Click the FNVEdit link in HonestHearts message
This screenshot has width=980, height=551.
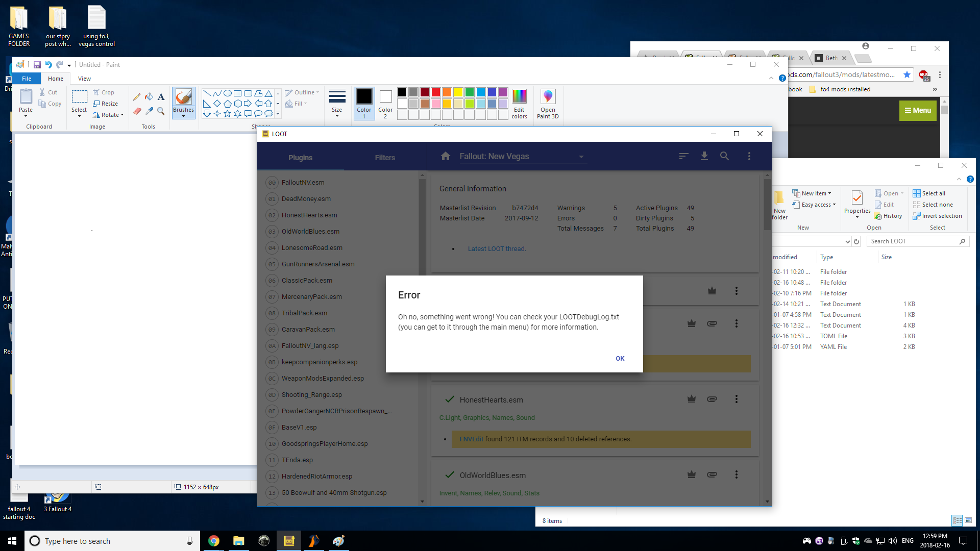click(471, 439)
